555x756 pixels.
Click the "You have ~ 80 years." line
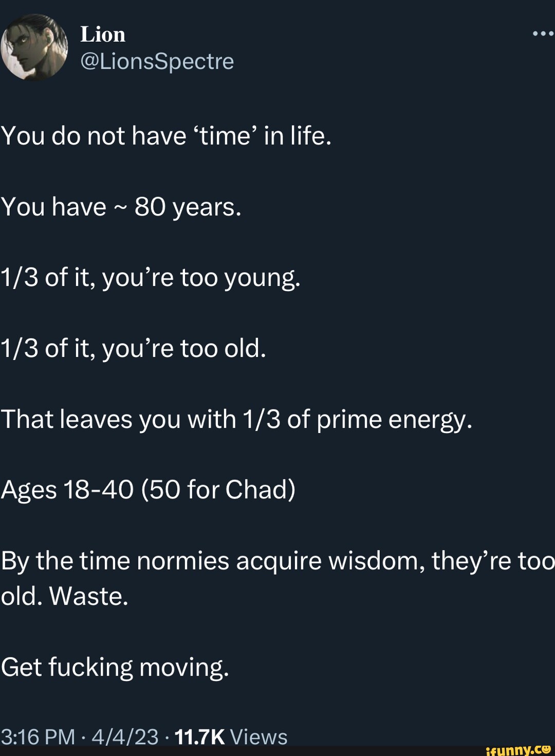[x=121, y=207]
